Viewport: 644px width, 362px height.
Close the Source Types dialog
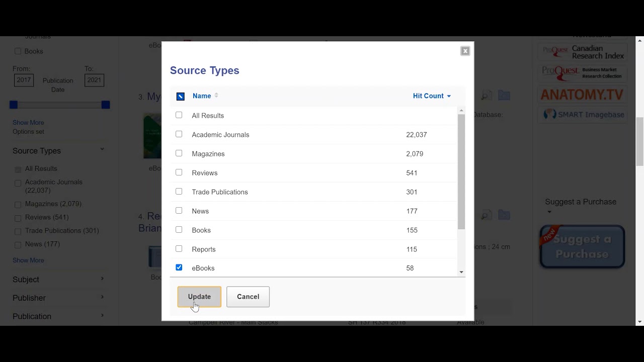[465, 51]
